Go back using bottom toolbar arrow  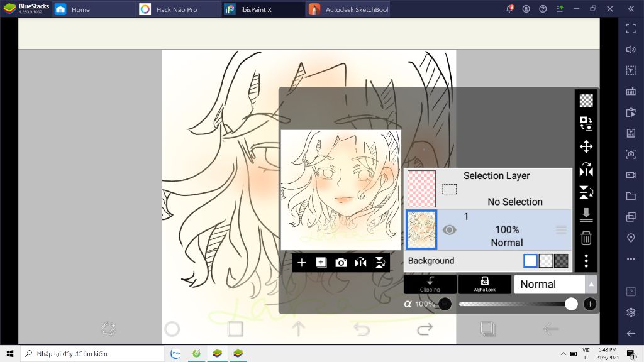tap(551, 329)
